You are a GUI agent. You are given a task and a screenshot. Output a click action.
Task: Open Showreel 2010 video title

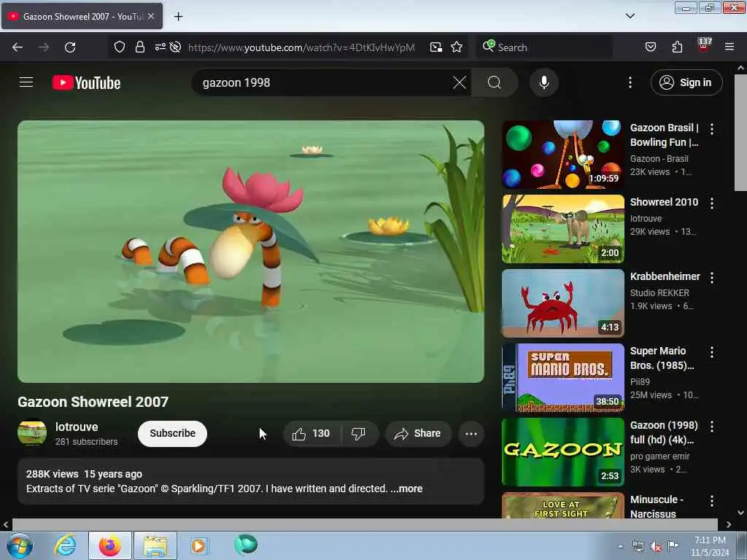664,202
